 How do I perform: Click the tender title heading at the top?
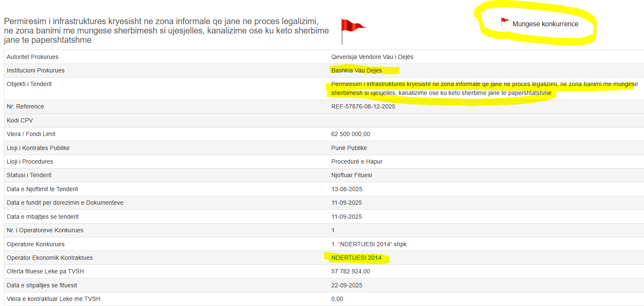click(x=166, y=31)
